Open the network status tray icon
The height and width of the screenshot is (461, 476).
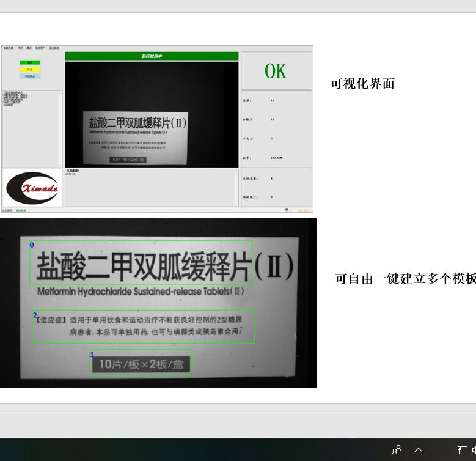(x=462, y=450)
